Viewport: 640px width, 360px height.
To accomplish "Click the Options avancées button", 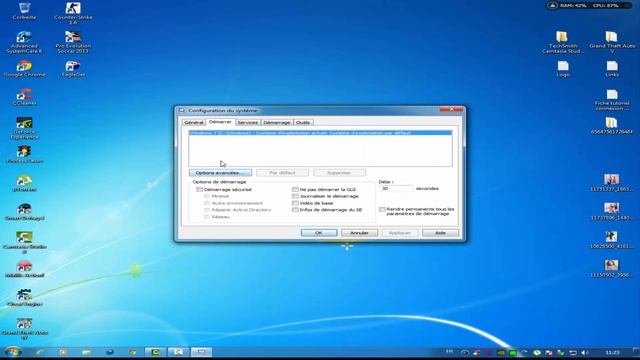I will 220,173.
